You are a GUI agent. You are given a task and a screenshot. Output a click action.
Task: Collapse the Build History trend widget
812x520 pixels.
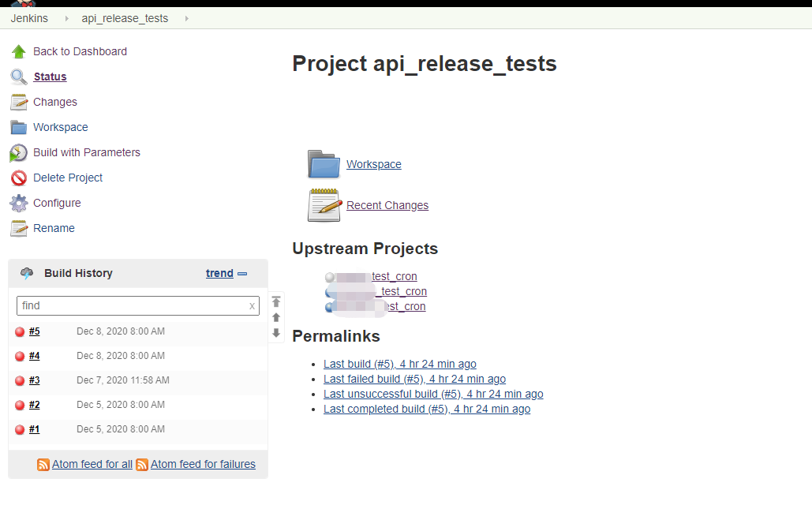[241, 274]
